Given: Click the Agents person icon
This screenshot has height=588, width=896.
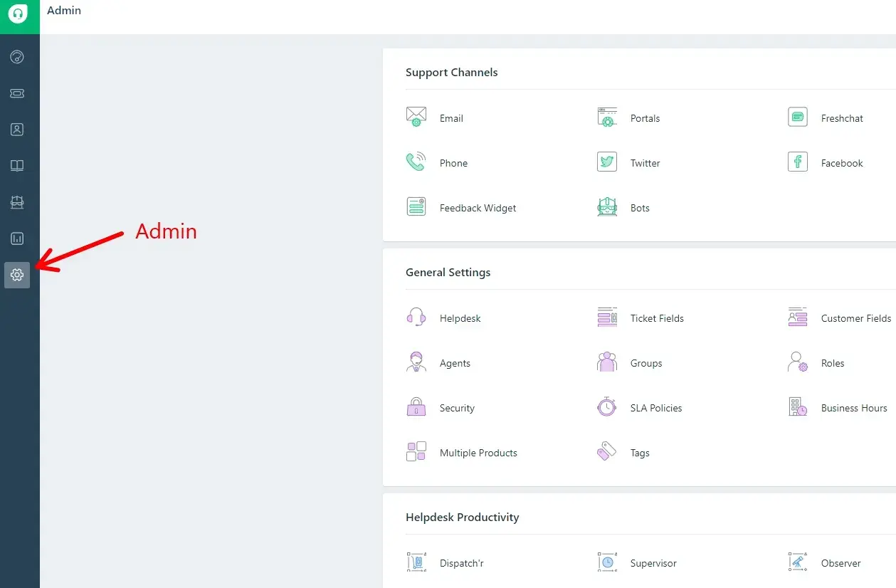Looking at the screenshot, I should pyautogui.click(x=416, y=362).
